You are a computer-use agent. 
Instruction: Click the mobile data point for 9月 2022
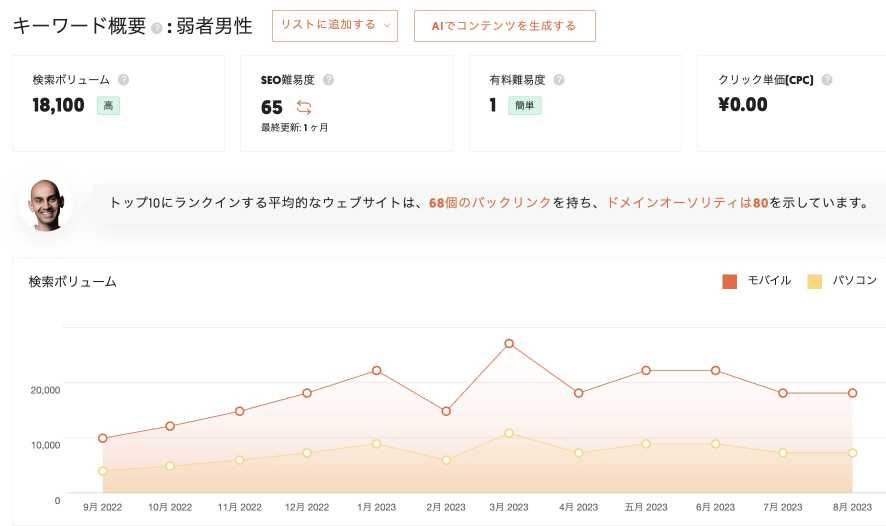tap(103, 438)
